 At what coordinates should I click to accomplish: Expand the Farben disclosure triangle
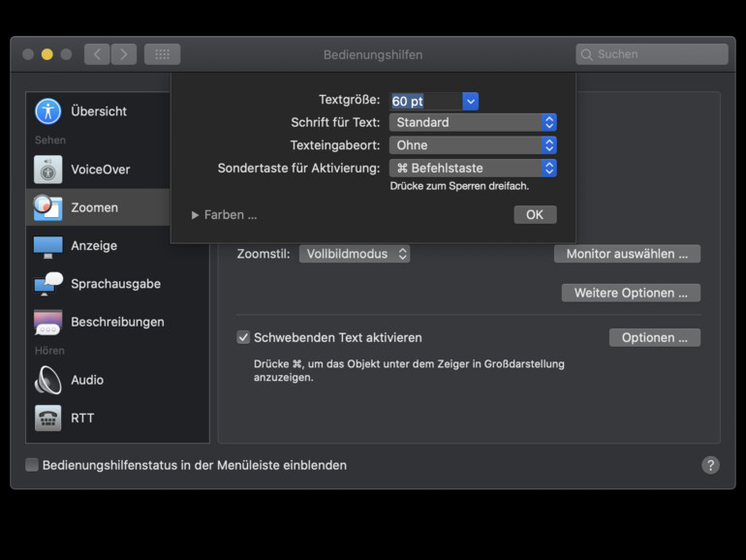(x=195, y=215)
